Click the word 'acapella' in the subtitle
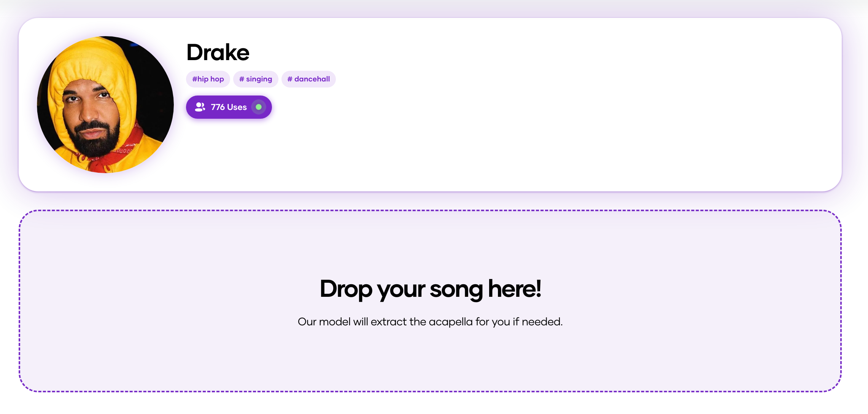Screen dimensions: 868x414 (451, 322)
